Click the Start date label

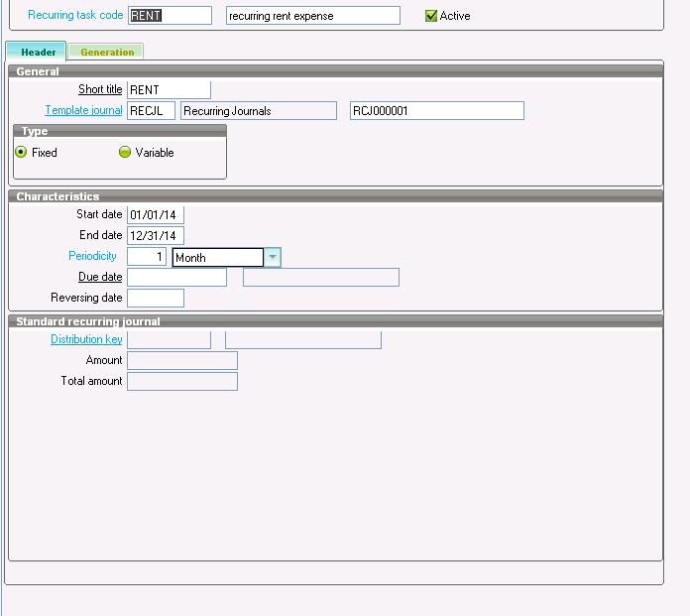point(99,214)
